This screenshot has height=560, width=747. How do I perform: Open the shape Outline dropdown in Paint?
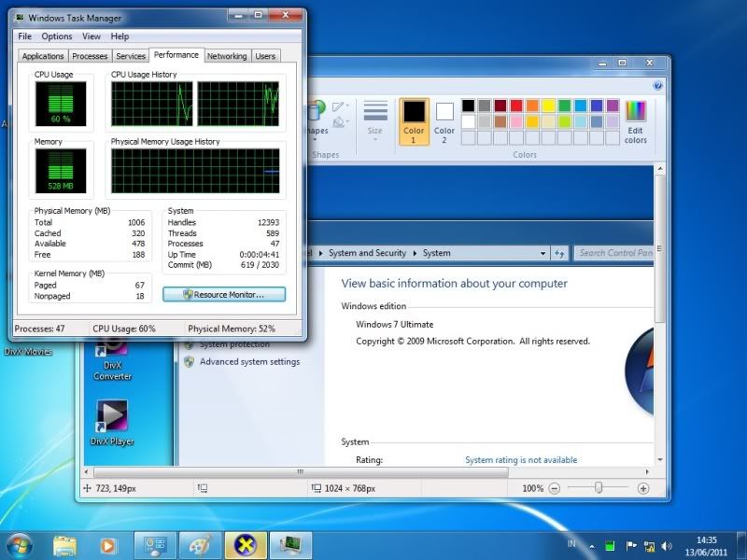(x=341, y=106)
